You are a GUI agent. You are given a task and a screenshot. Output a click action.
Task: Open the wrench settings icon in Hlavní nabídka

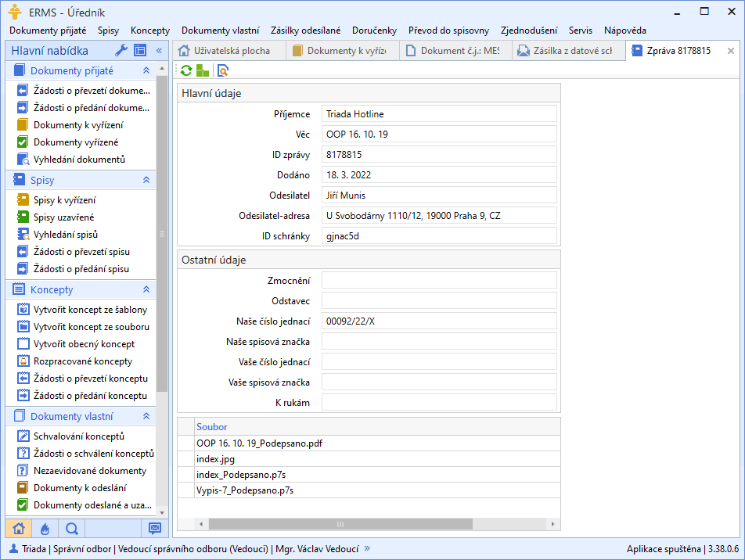click(121, 50)
